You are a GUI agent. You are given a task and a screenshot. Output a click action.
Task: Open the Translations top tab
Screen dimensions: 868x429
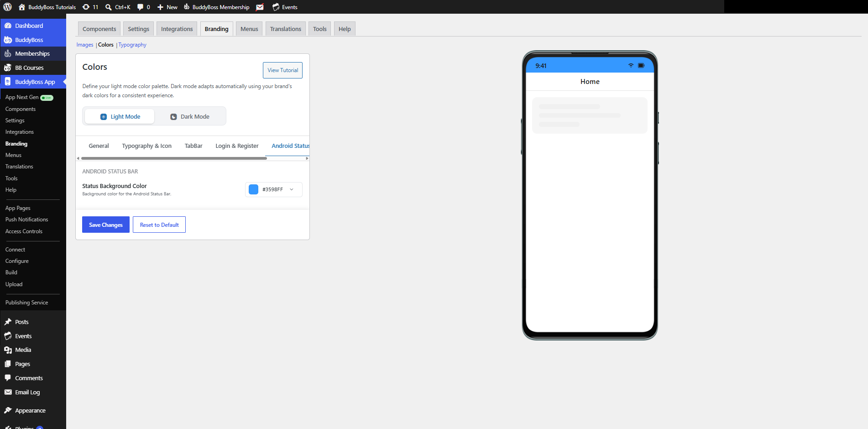pos(285,29)
